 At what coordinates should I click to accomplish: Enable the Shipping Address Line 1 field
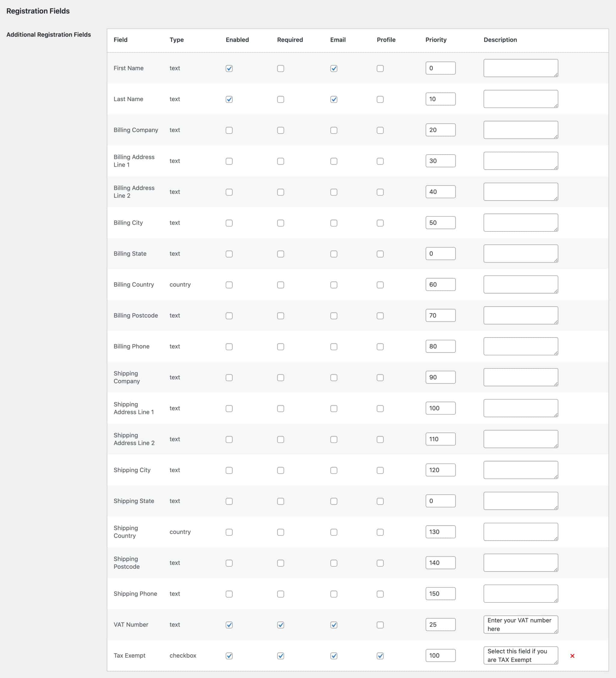click(229, 408)
